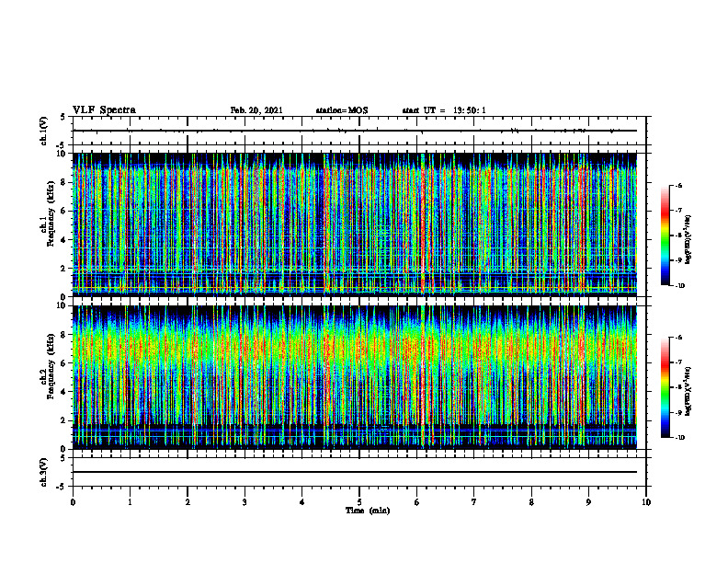This screenshot has width=728, height=563.
Task: Click the ch.1(V) axis "5" tick label
Action: pyautogui.click(x=64, y=118)
